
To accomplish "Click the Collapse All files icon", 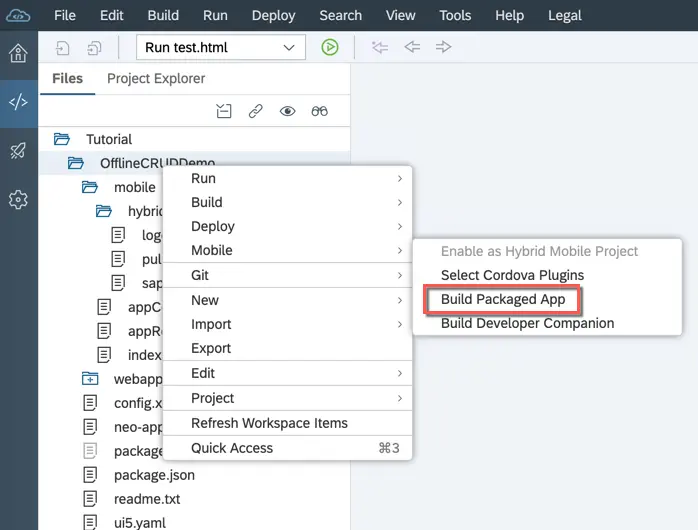I will point(224,111).
